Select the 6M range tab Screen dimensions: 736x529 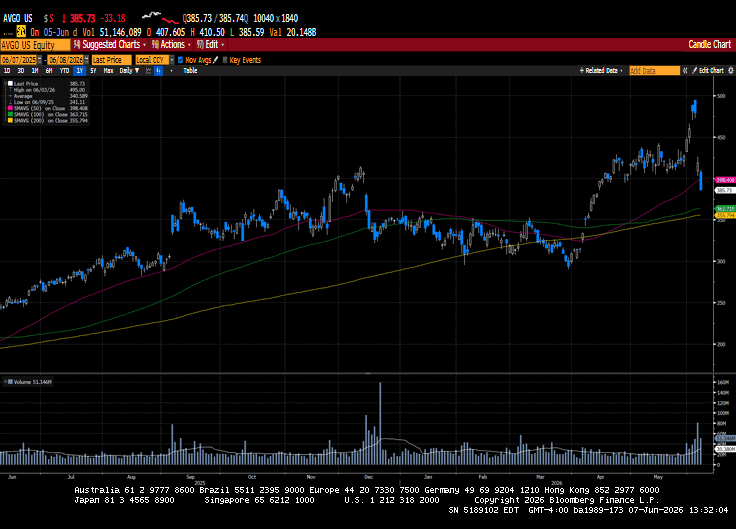point(49,70)
